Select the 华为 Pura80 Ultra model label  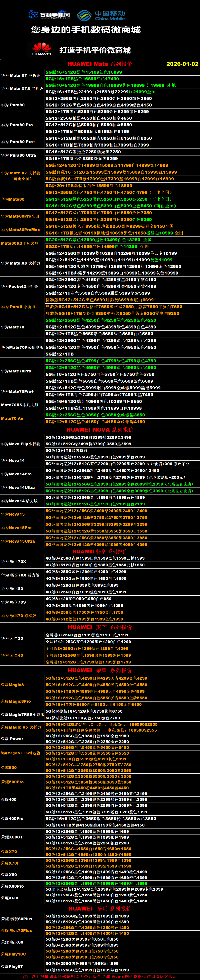tap(18, 155)
